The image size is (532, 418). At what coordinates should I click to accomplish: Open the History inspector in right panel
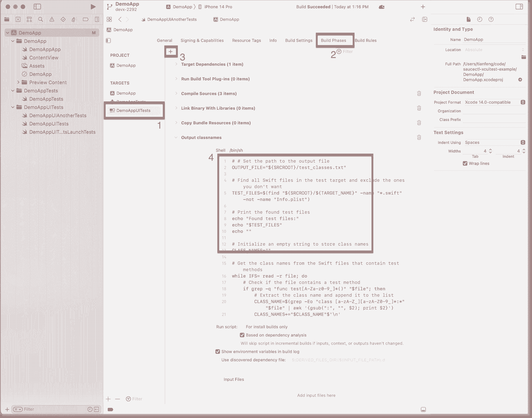click(x=480, y=19)
